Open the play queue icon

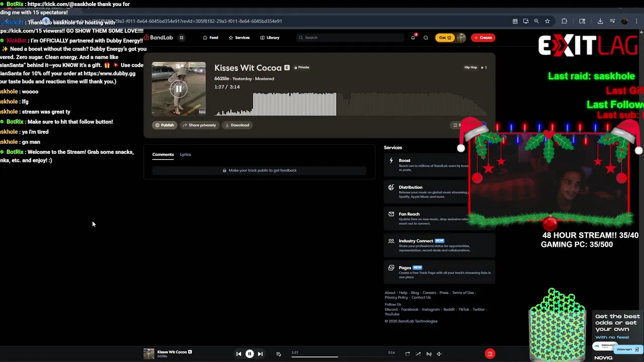point(278,354)
